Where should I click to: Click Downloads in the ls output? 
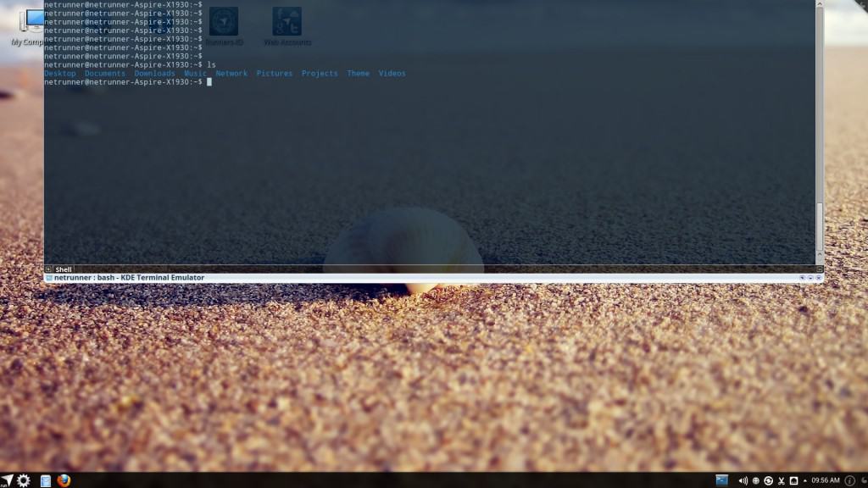pyautogui.click(x=154, y=73)
